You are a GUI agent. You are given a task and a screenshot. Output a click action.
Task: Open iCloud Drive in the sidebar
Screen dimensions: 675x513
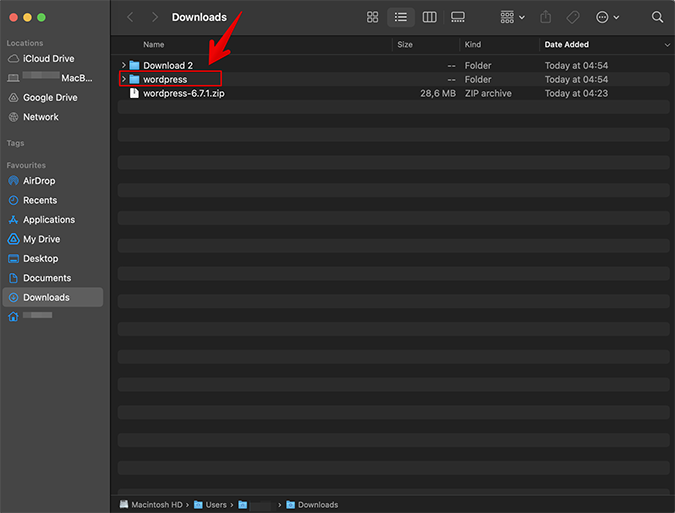point(48,59)
